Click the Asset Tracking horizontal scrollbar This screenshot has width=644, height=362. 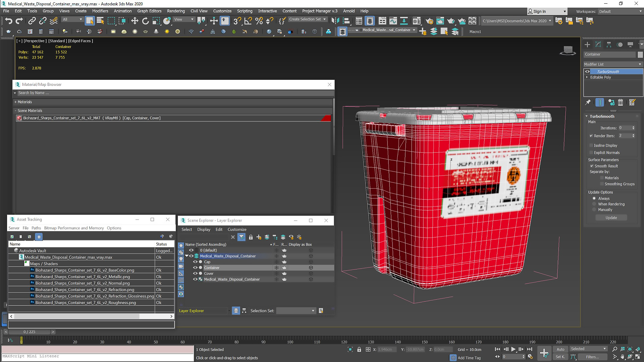pyautogui.click(x=77, y=316)
